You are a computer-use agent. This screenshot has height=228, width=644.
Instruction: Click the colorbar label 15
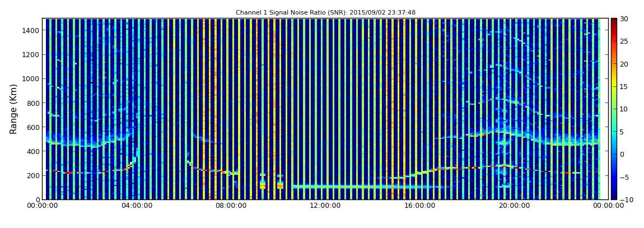coord(624,86)
